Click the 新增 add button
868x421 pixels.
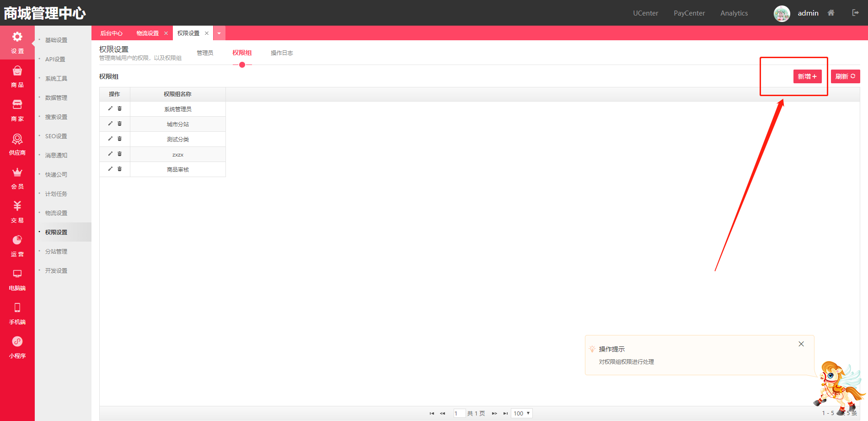point(807,76)
